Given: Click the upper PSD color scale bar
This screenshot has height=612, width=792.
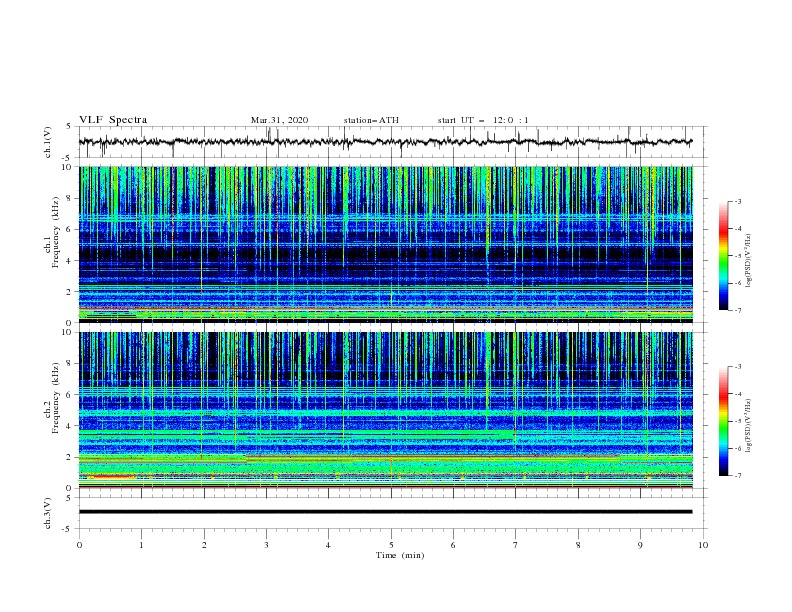Looking at the screenshot, I should click(x=724, y=256).
